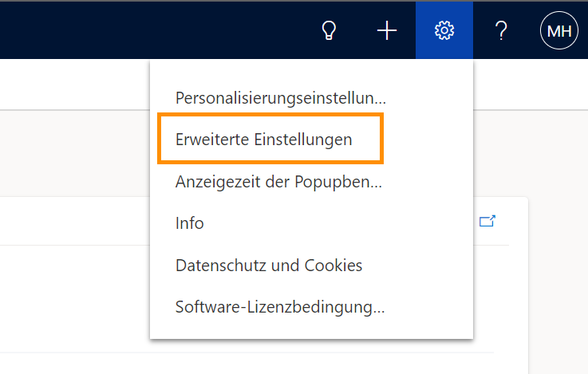Click the blue pop-out window icon
The width and height of the screenshot is (588, 374).
(x=487, y=221)
